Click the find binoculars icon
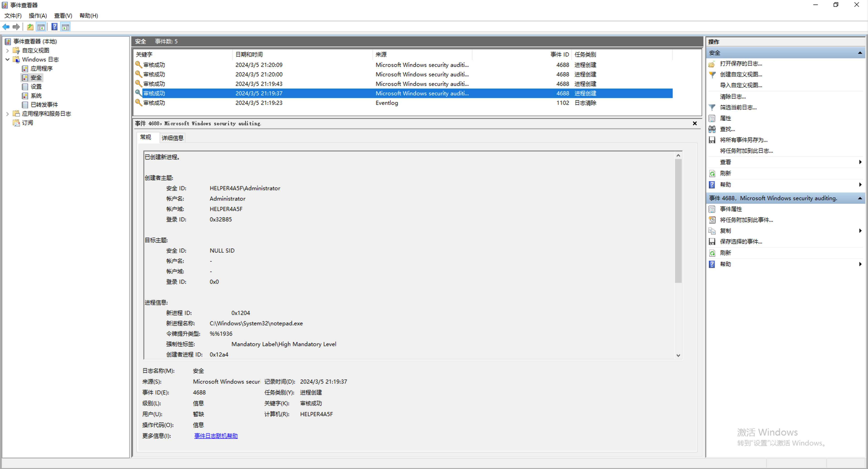Image resolution: width=868 pixels, height=469 pixels. [712, 129]
